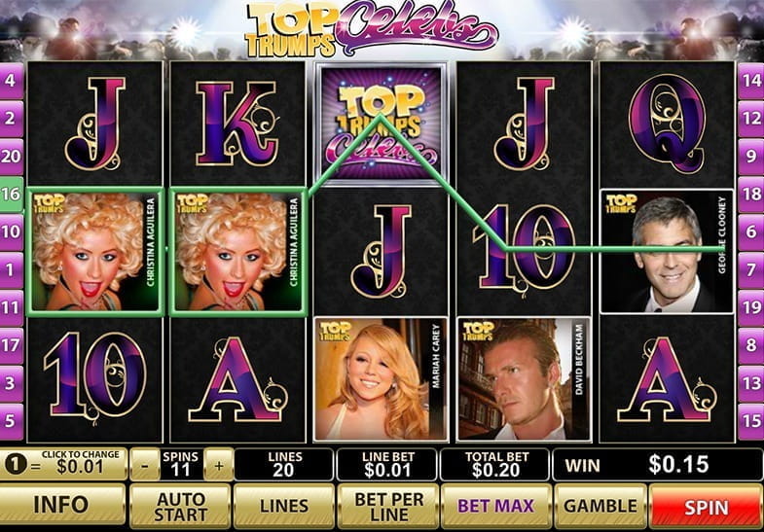Click the red SPIN button
This screenshot has width=764, height=532.
pos(706,506)
